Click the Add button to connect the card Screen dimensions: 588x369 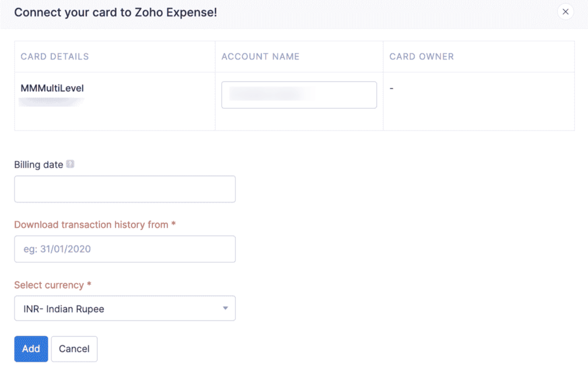click(x=31, y=349)
